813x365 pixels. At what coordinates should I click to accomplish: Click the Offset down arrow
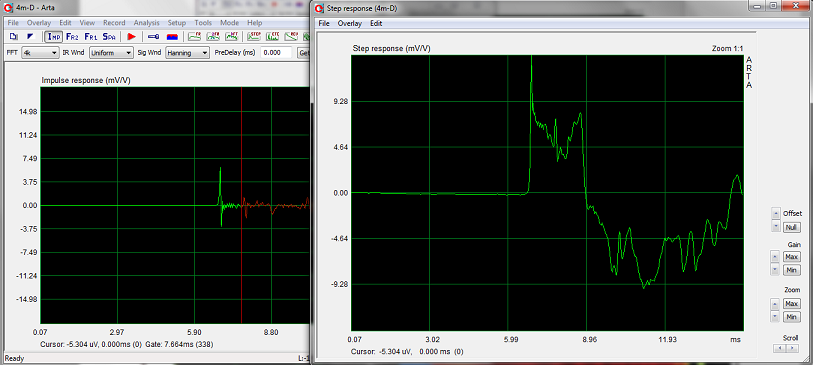pos(776,227)
